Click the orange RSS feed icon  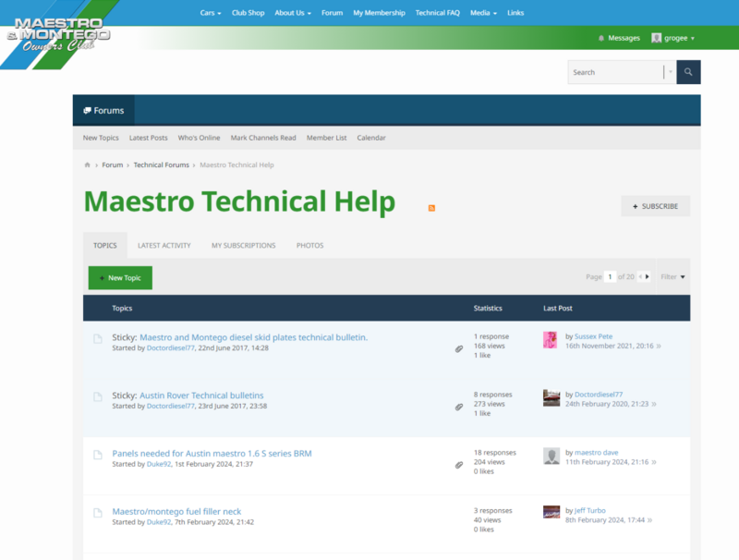431,208
